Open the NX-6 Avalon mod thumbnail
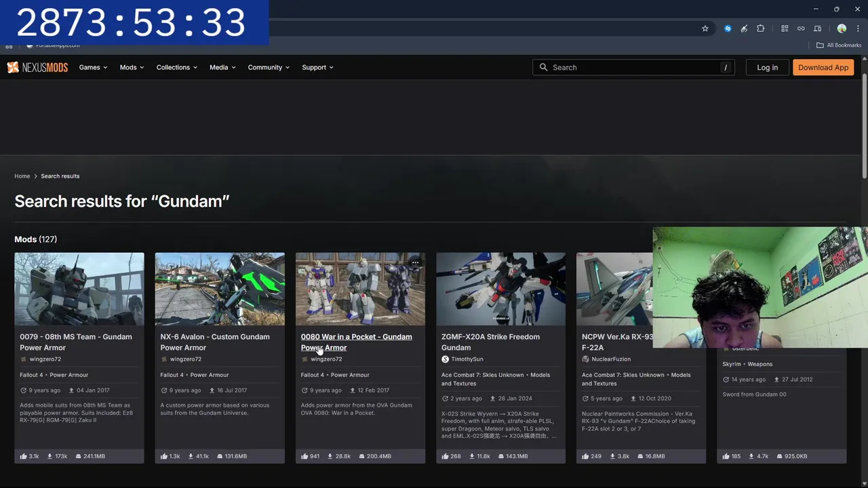The width and height of the screenshot is (868, 488). point(220,289)
